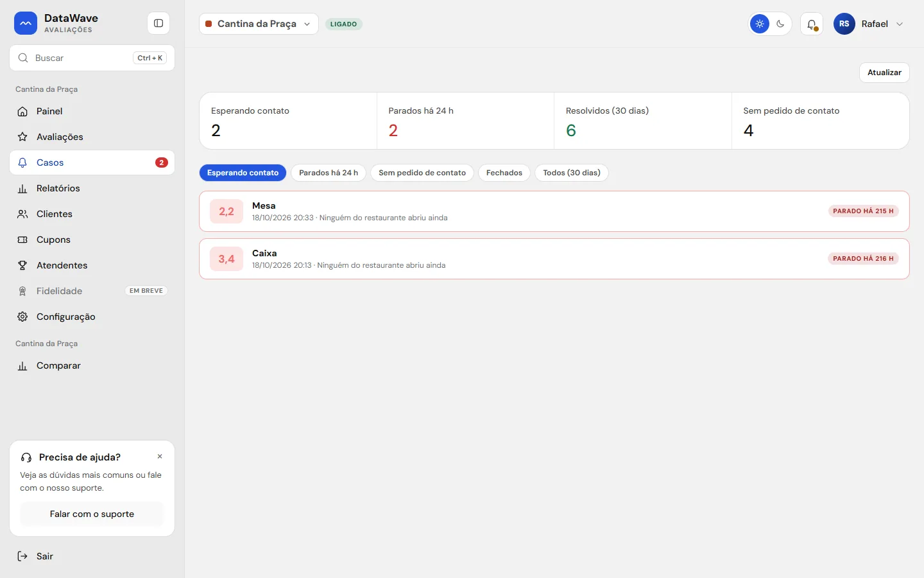This screenshot has height=578, width=924.
Task: Click the EM BREVE tag beside Fidelidade
Action: 146,291
